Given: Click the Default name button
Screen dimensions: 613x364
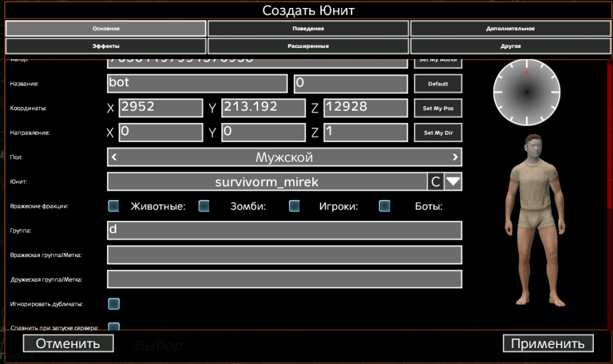Looking at the screenshot, I should 438,84.
